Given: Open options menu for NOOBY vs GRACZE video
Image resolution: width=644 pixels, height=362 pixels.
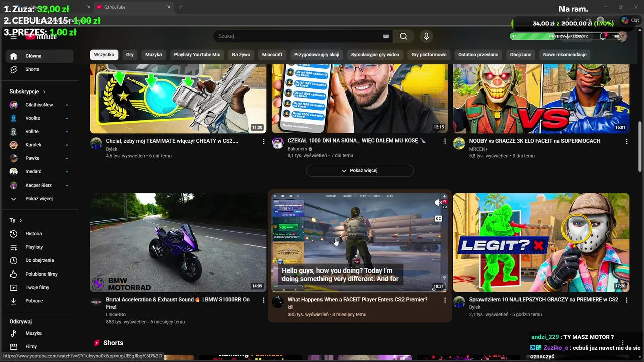Looking at the screenshot, I should tap(626, 142).
